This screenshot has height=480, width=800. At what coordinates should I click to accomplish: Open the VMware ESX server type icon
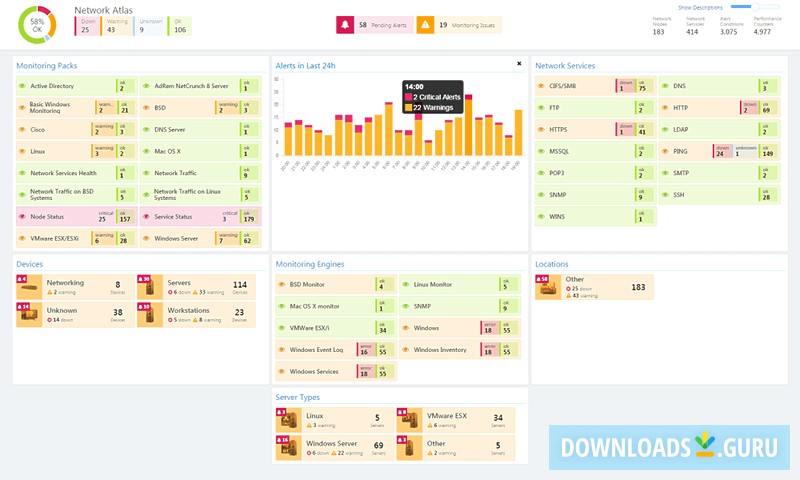pos(409,420)
